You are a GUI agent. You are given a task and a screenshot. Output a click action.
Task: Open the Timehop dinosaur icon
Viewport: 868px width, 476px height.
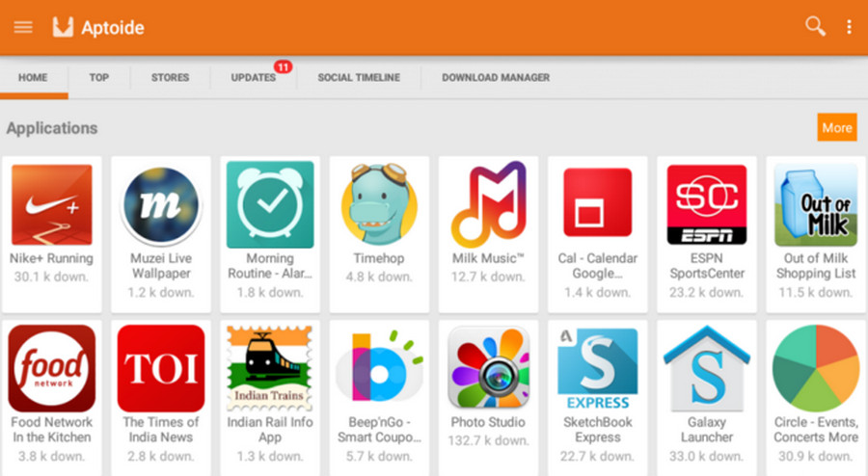pos(379,204)
